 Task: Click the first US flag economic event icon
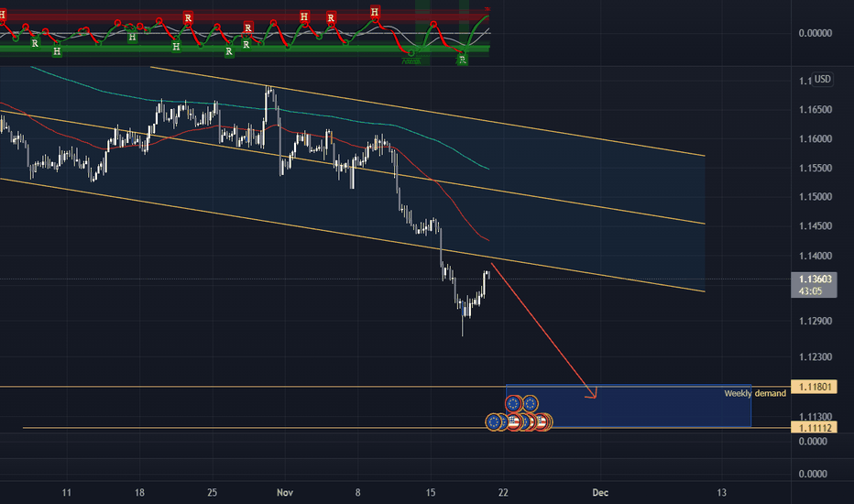(x=514, y=422)
